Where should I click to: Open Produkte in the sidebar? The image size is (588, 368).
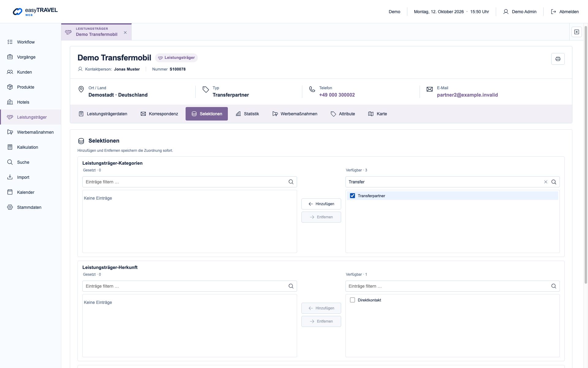(x=31, y=87)
